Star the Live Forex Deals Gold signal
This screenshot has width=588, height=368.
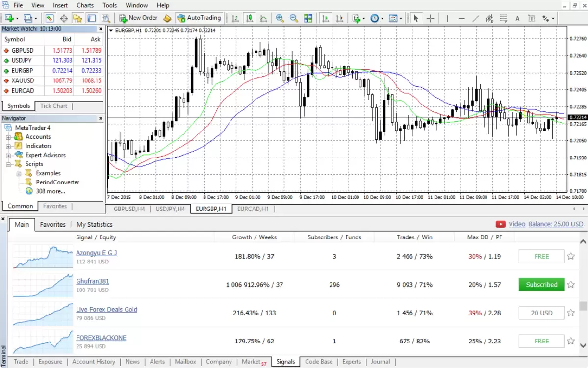(571, 313)
